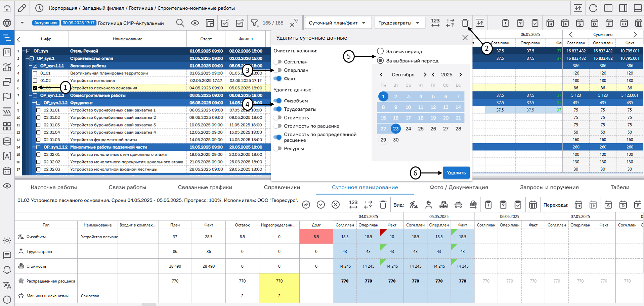Viewport: 644px width, 306px height.
Task: Click the trash delete icon on main toolbar
Action: [465, 23]
